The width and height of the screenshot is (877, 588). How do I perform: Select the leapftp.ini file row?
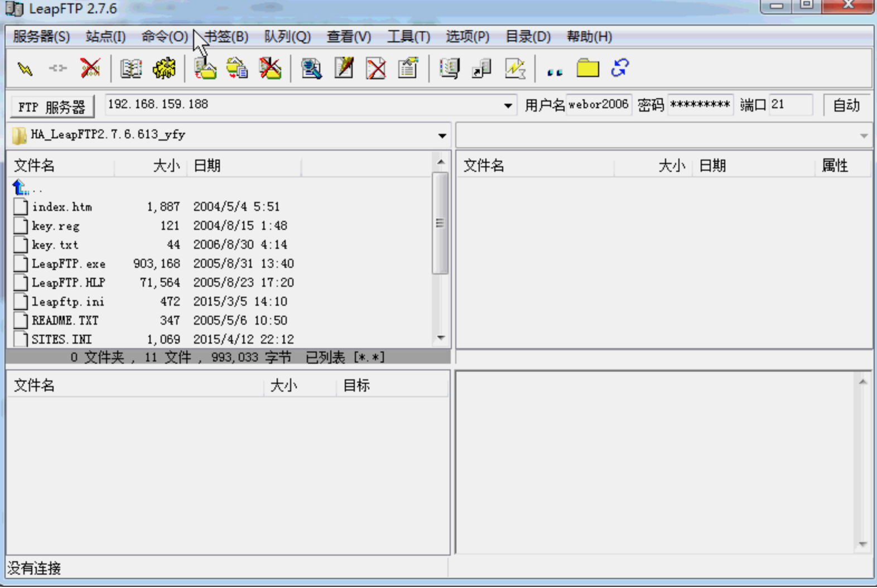(x=220, y=302)
